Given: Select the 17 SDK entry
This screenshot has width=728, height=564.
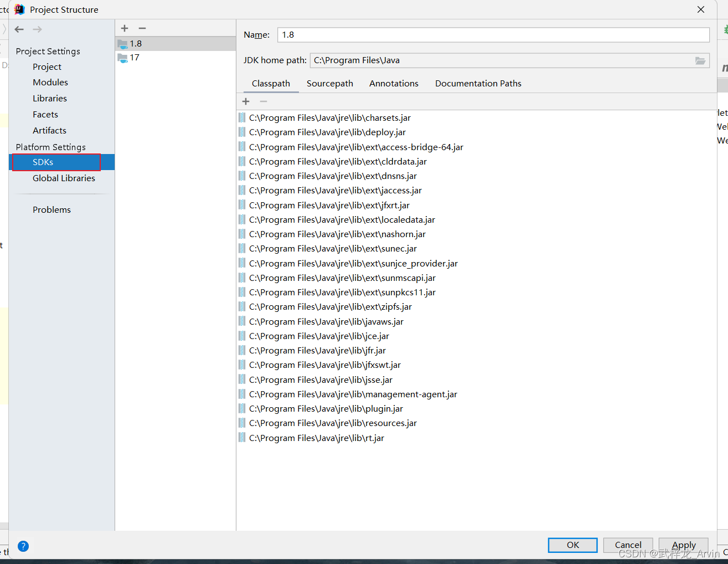Looking at the screenshot, I should click(x=175, y=58).
